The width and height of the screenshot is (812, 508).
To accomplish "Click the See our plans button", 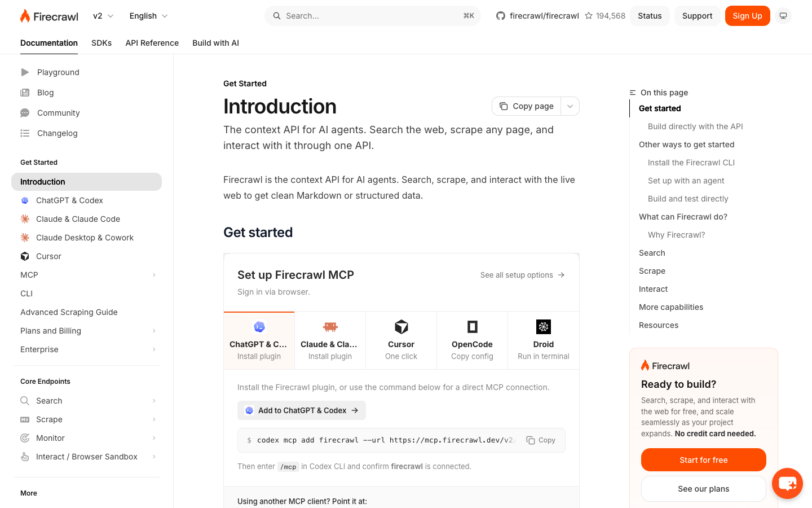I will point(703,489).
